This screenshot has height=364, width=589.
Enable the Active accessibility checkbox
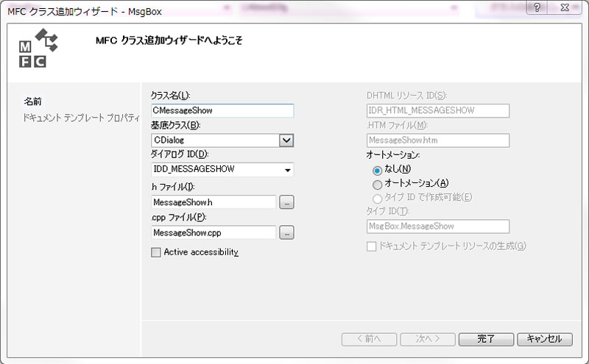tap(156, 252)
